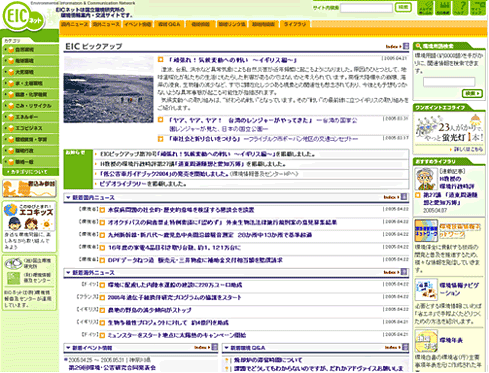Open the question-mark help icon
489x373 pixels.
point(462,8)
